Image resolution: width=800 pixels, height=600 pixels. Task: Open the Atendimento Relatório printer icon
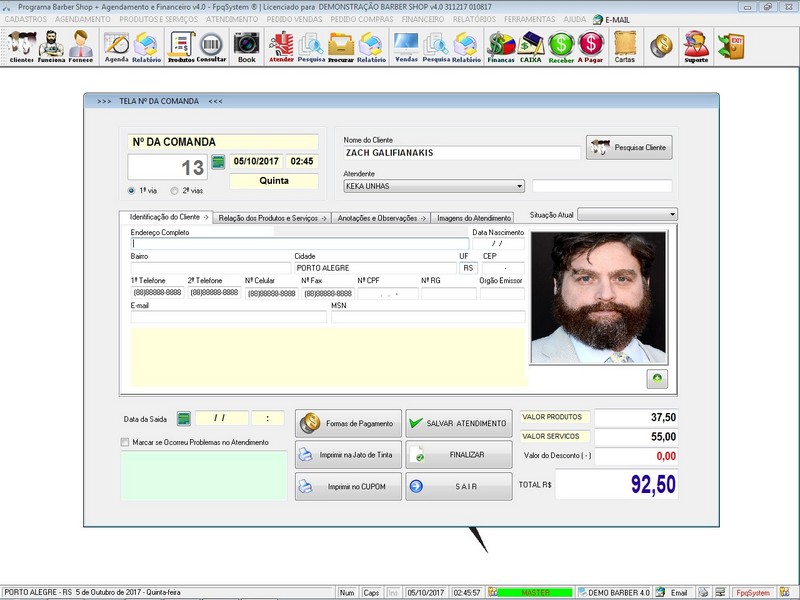371,46
